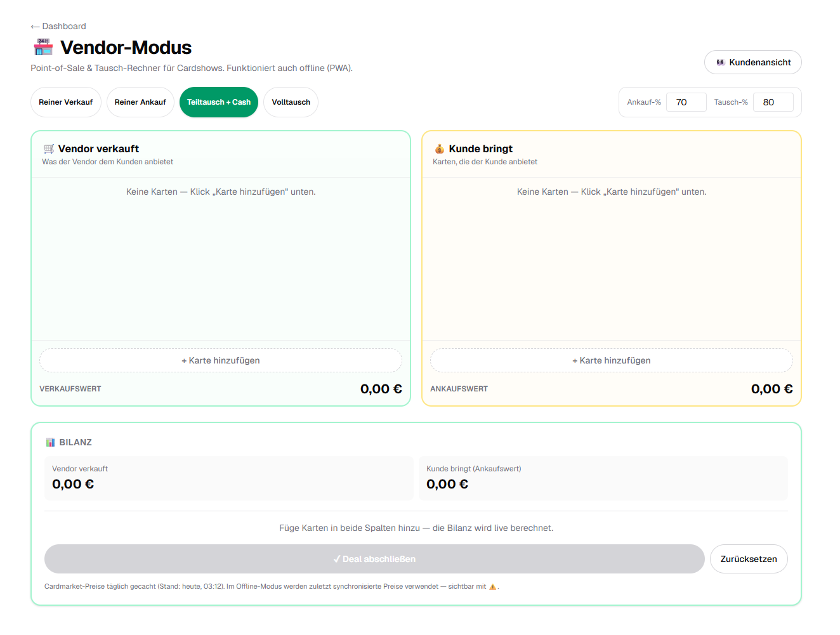Click the eyes icon in Kundenansicht button

721,62
